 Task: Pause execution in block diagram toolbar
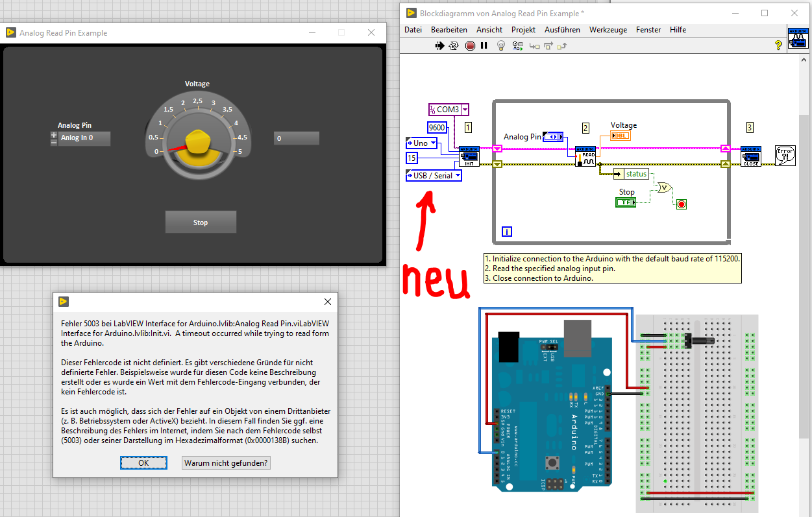(x=484, y=45)
